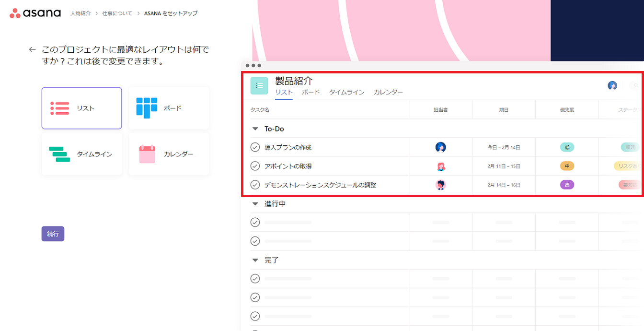Image resolution: width=644 pixels, height=331 pixels.
Task: Click the 製品紹介 project title
Action: click(x=294, y=81)
